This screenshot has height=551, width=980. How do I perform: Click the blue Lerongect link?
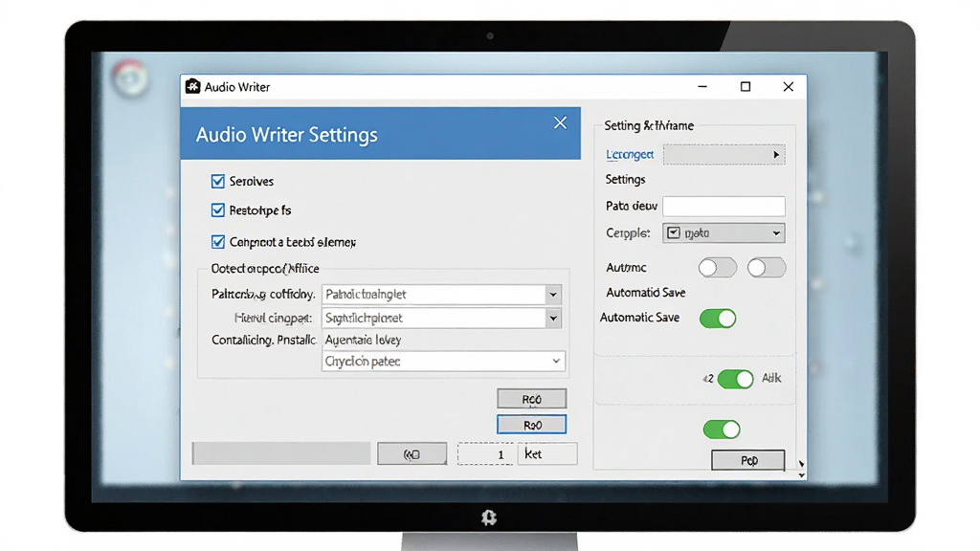630,154
